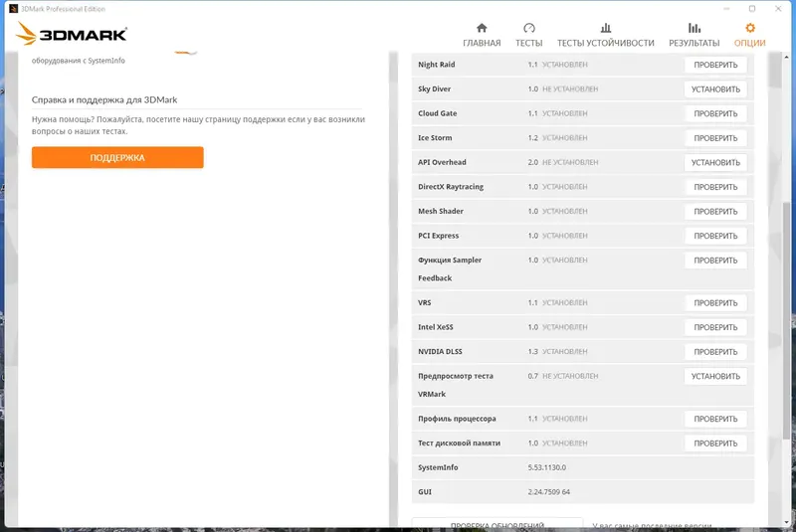Click the PCI Express row name
Image resolution: width=796 pixels, height=532 pixels.
[438, 236]
